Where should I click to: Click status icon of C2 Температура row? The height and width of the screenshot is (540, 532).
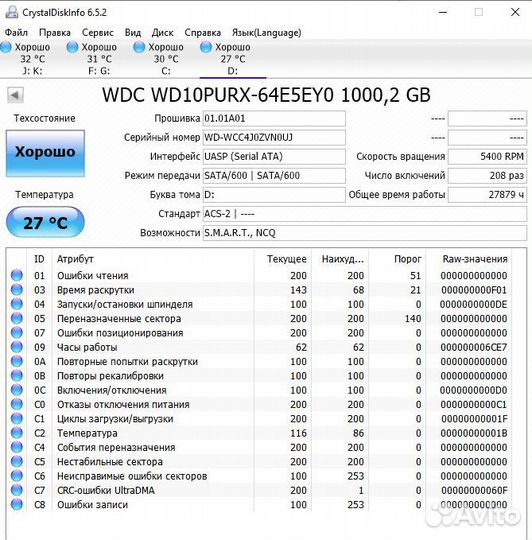click(17, 433)
